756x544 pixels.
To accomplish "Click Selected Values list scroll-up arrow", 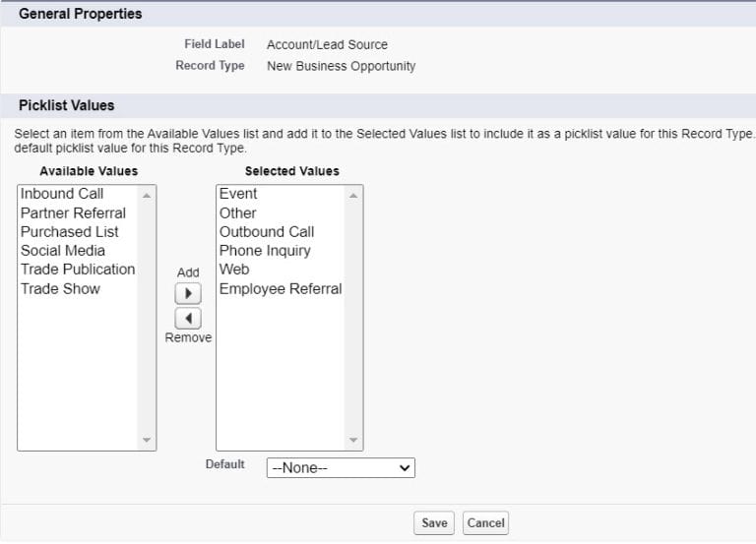I will 353,196.
